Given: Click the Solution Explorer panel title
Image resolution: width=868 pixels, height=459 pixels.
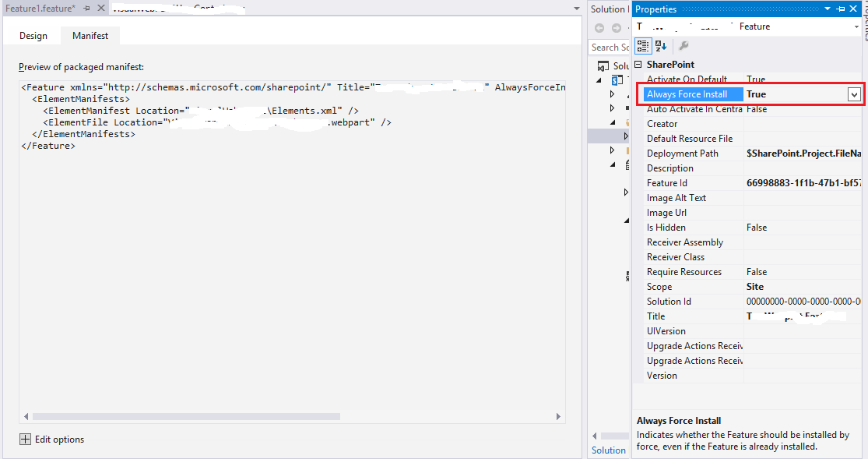Looking at the screenshot, I should pos(610,9).
